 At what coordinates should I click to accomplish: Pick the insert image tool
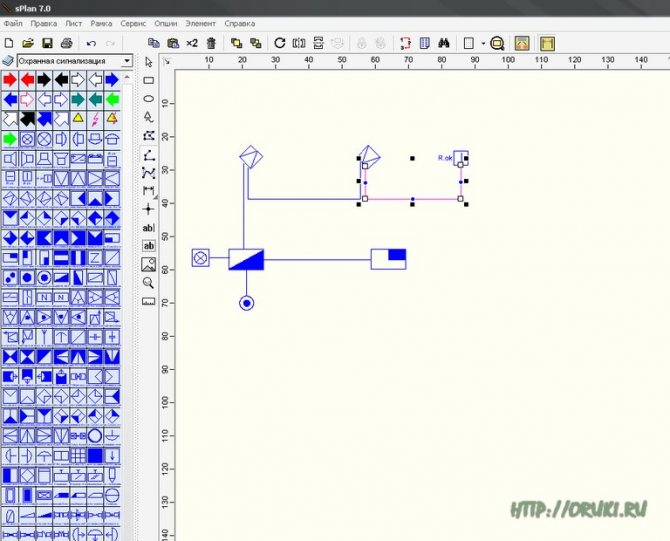(149, 265)
